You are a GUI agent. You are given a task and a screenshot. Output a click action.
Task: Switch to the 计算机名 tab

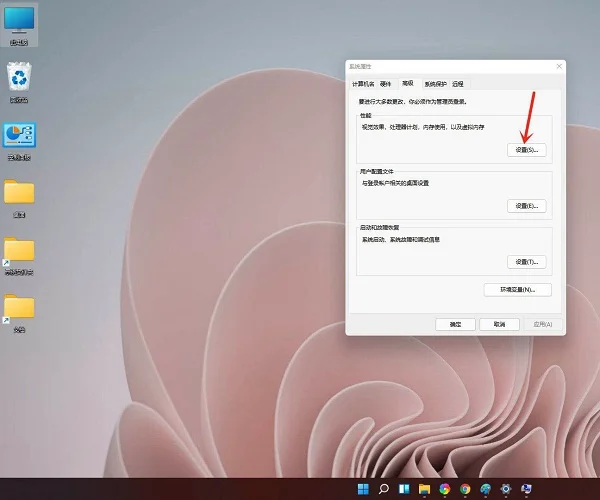[x=363, y=84]
